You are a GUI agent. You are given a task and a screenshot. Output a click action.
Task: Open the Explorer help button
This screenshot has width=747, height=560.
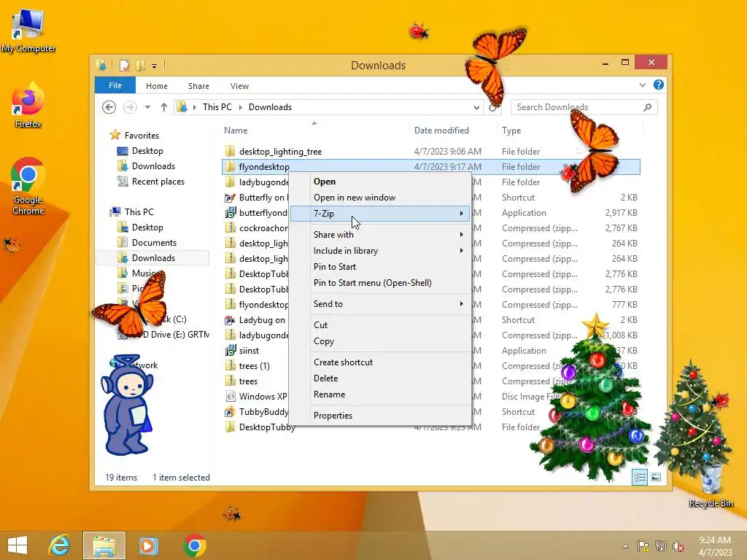click(659, 85)
